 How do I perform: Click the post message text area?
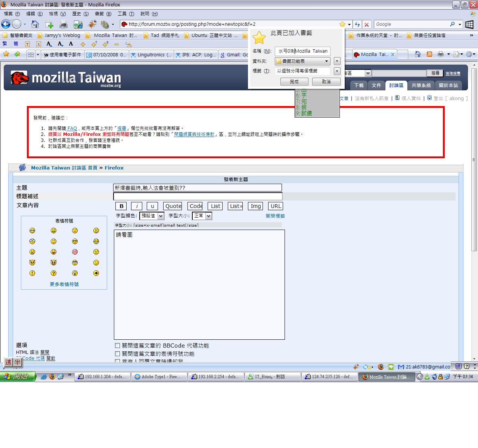pyautogui.click(x=199, y=284)
